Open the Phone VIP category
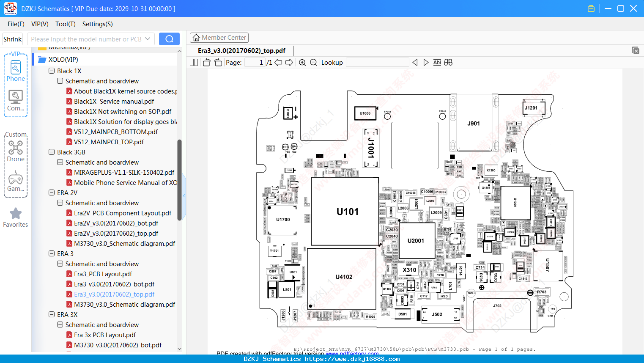 pyautogui.click(x=16, y=71)
